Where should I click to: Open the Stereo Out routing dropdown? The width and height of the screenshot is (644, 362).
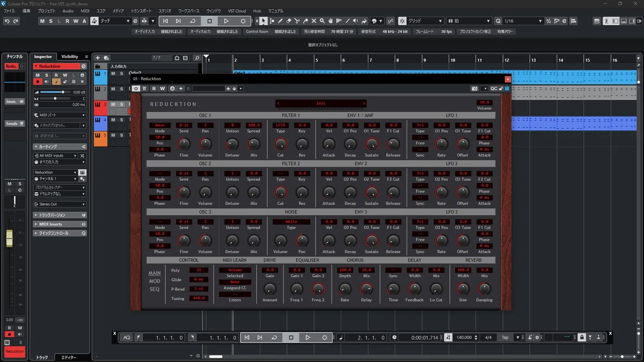coord(60,204)
